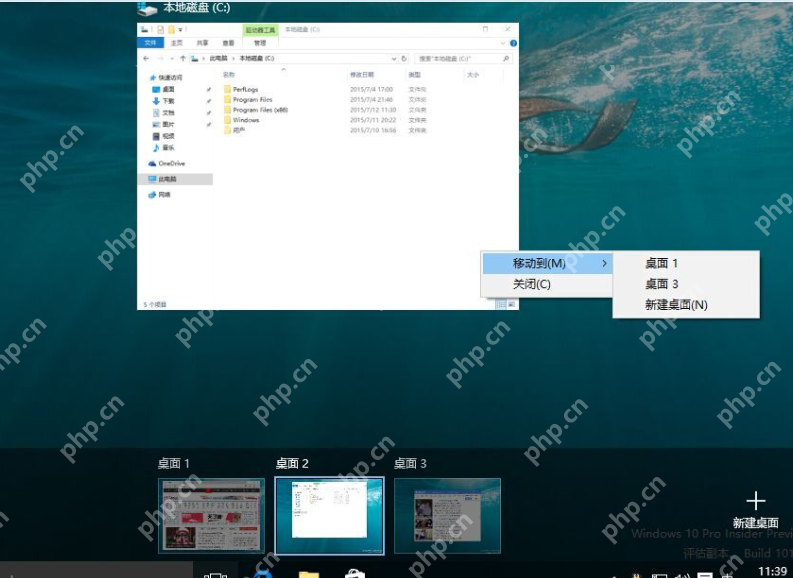The height and width of the screenshot is (578, 793).
Task: Open the Store icon on the taskbar
Action: coord(355,573)
